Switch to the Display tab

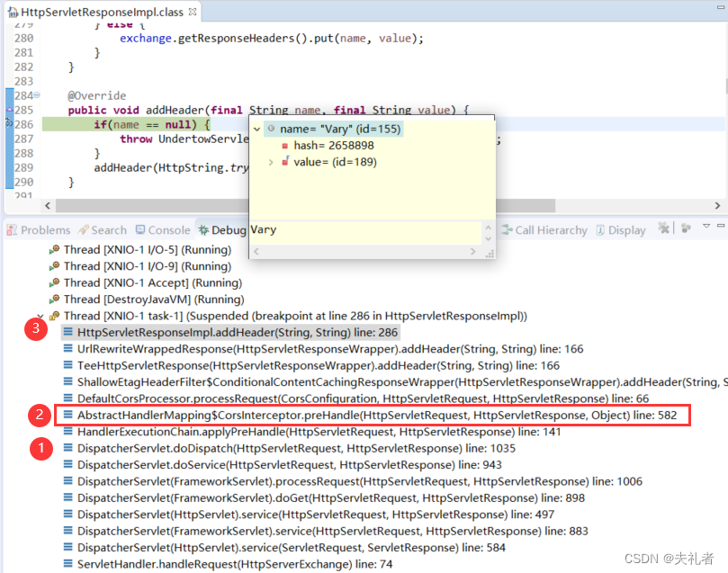(x=621, y=230)
